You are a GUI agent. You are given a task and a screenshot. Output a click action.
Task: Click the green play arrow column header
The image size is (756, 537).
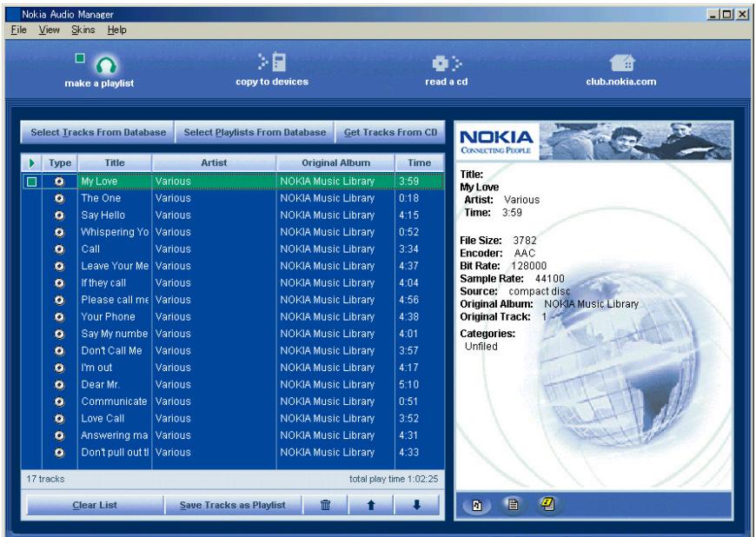point(32,163)
